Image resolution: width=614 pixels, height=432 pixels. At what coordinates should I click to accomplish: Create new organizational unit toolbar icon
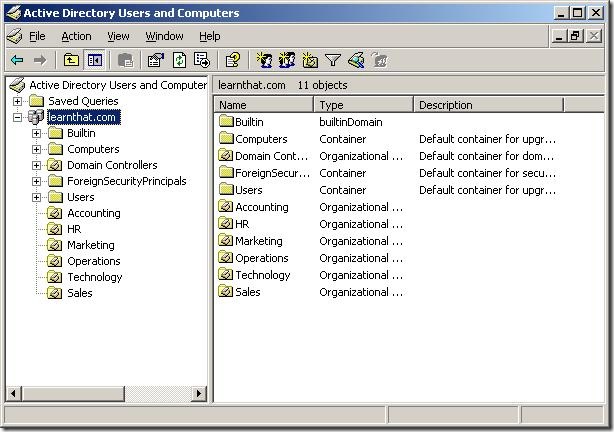coord(310,60)
